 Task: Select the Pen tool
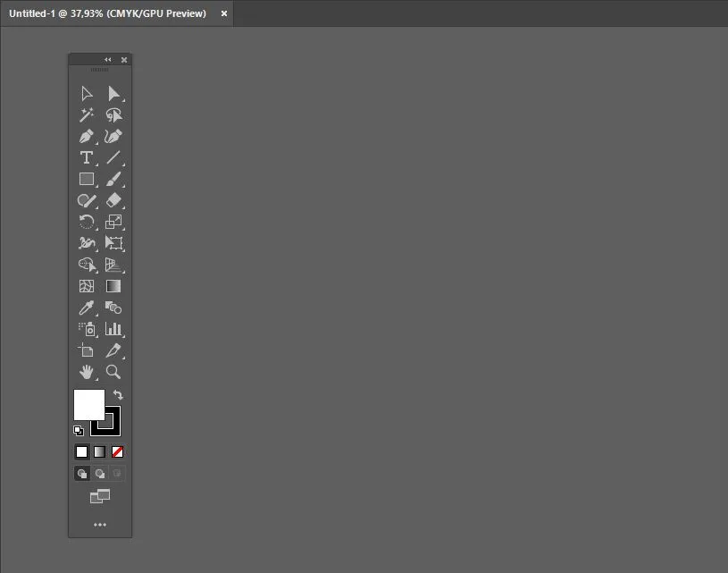point(86,136)
